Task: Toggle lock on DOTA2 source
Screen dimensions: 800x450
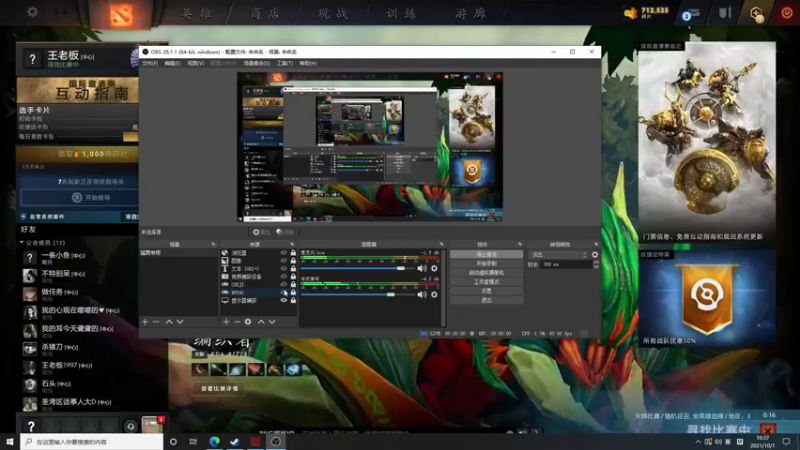Action: pyautogui.click(x=293, y=292)
